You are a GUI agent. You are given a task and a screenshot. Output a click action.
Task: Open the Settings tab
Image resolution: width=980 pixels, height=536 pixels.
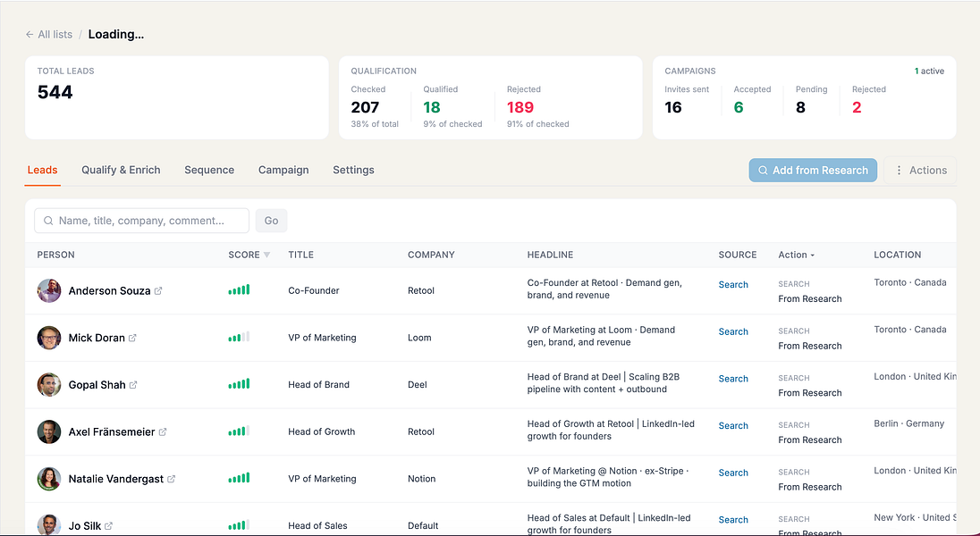point(353,170)
